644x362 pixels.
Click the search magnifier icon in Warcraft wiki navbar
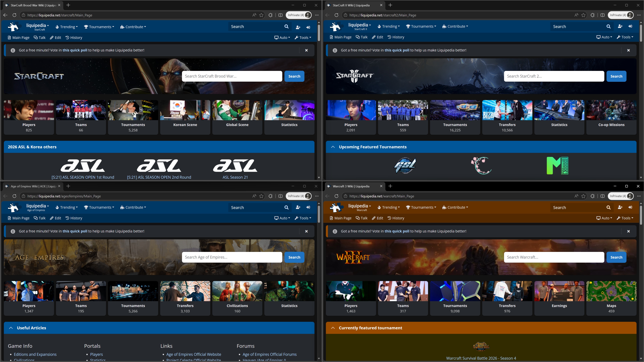click(x=608, y=207)
